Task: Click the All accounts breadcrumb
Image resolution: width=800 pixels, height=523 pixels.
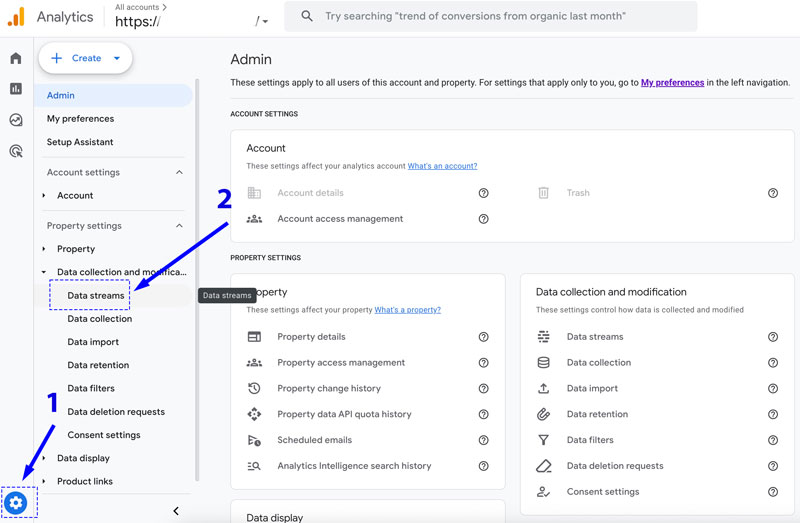Action: pos(140,7)
